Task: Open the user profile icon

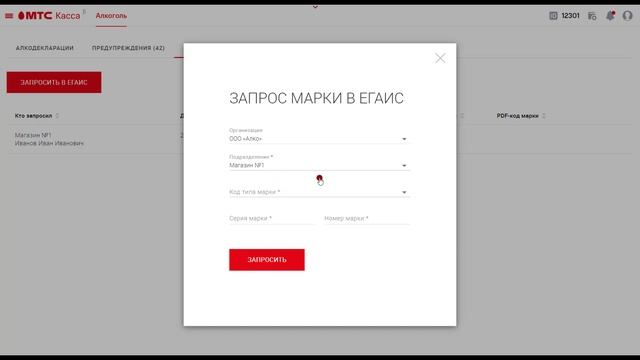Action: 627,16
